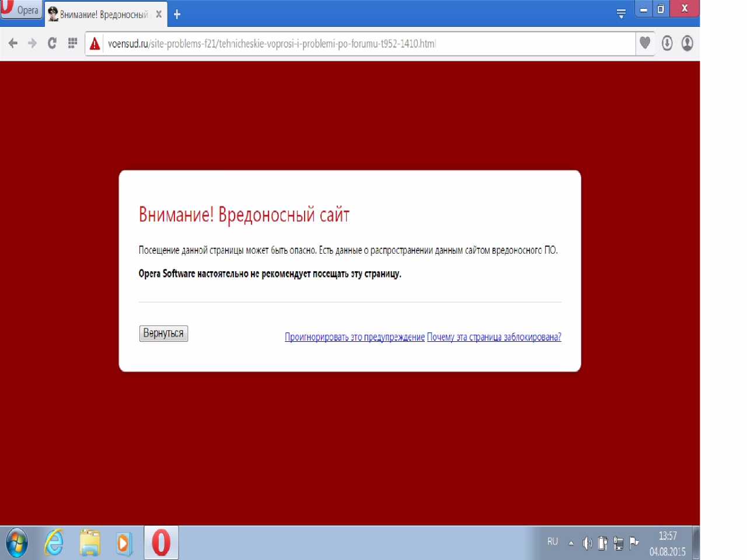The width and height of the screenshot is (747, 560).
Task: Click 'Проигнорировать это предупреждение' link
Action: click(x=354, y=337)
